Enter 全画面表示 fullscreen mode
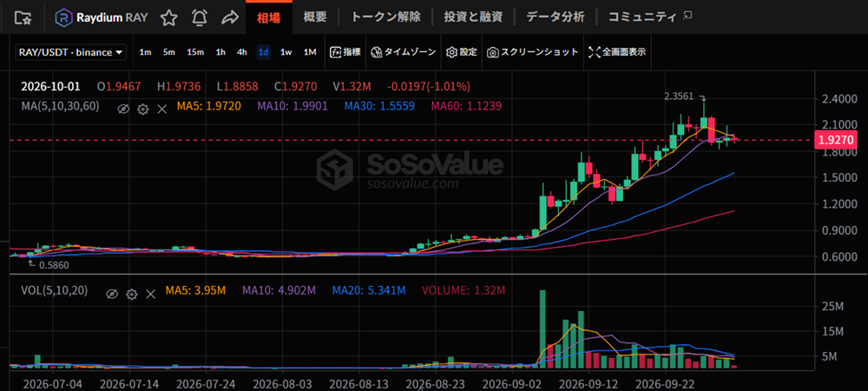The height and width of the screenshot is (391, 868). (616, 52)
